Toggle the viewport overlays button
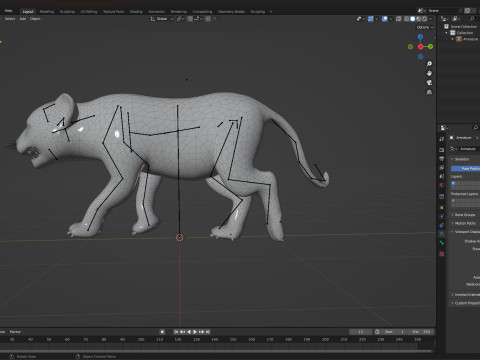480x360 pixels. (x=384, y=19)
